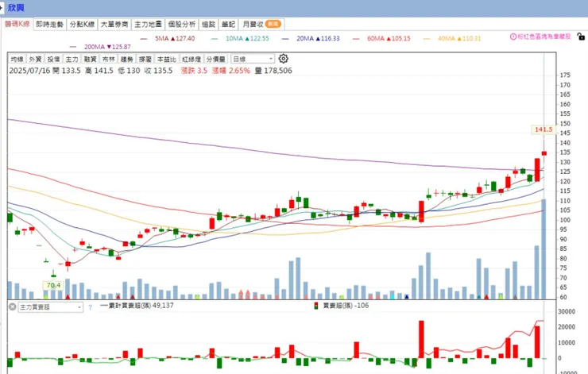Click the tallest latest volume bar

pyautogui.click(x=544, y=249)
